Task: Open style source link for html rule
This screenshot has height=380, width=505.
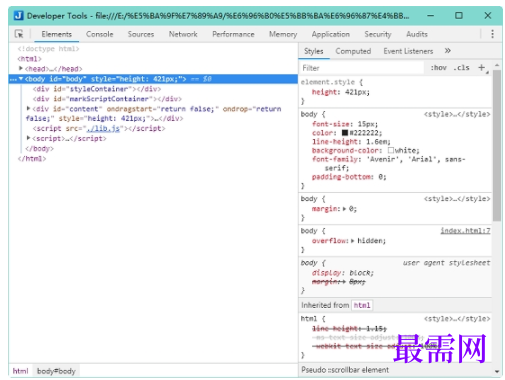Action: coord(457,319)
